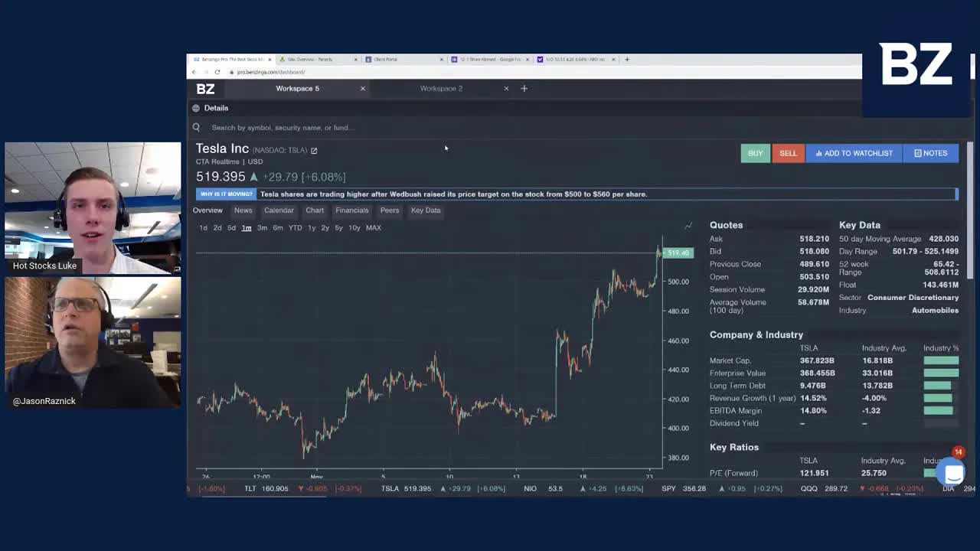Click the WHY IS IT MOVING? label
The height and width of the screenshot is (551, 980).
226,194
